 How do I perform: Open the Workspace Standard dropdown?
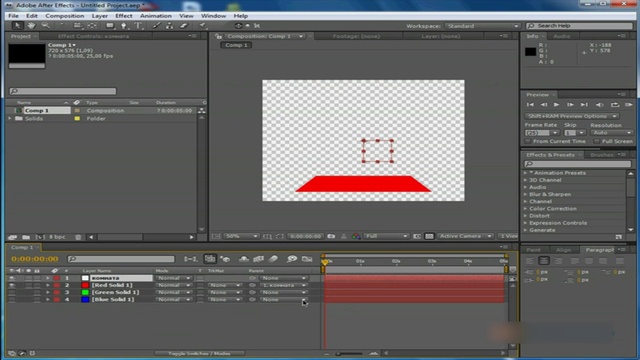482,26
